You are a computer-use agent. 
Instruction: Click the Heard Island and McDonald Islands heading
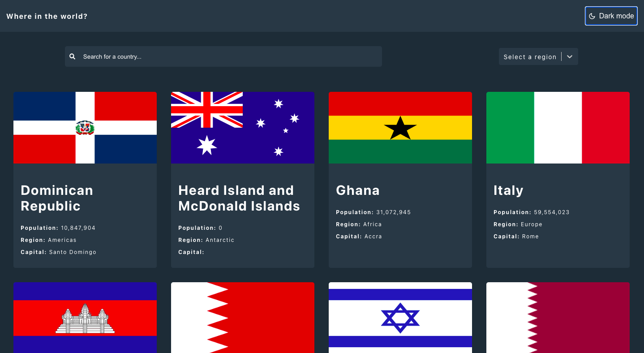click(239, 198)
